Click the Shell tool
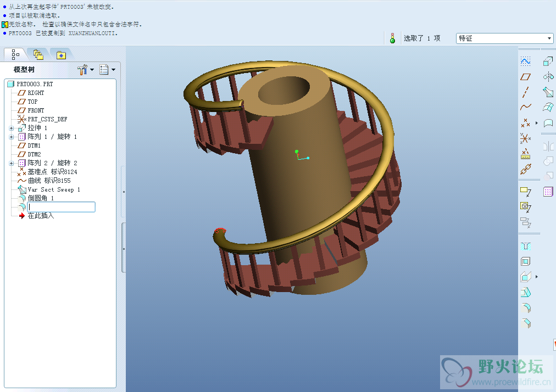The height and width of the screenshot is (392, 556). [x=525, y=261]
